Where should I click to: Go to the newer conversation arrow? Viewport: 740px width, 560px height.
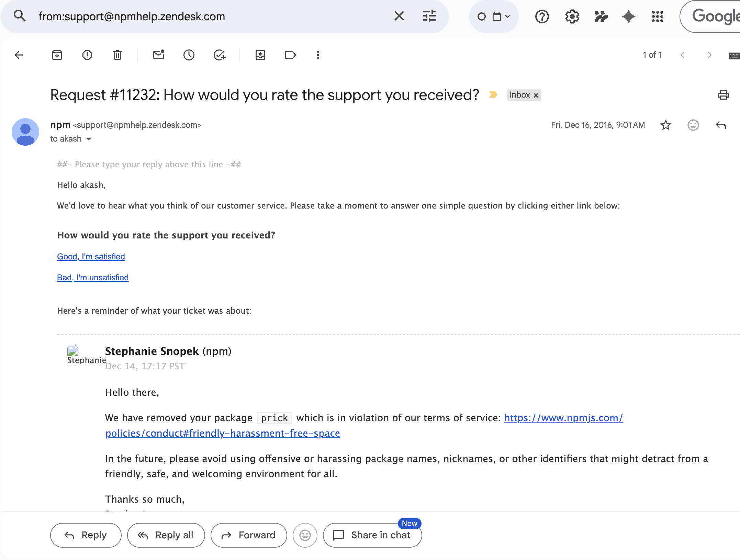683,55
